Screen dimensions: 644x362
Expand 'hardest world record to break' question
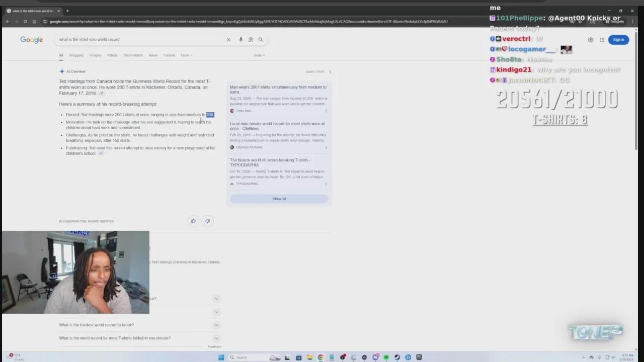click(x=216, y=325)
